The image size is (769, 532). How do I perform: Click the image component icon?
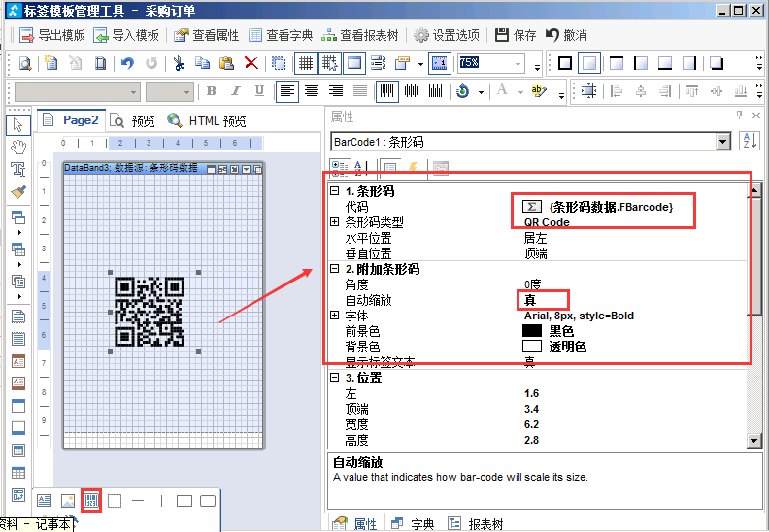coord(68,501)
